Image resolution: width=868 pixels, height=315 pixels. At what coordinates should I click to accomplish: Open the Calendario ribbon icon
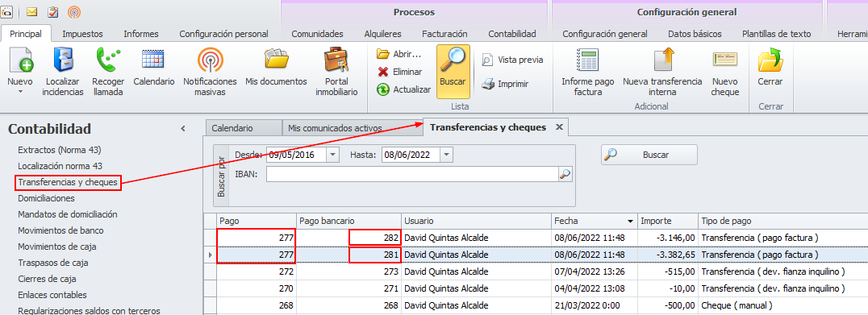[x=154, y=60]
